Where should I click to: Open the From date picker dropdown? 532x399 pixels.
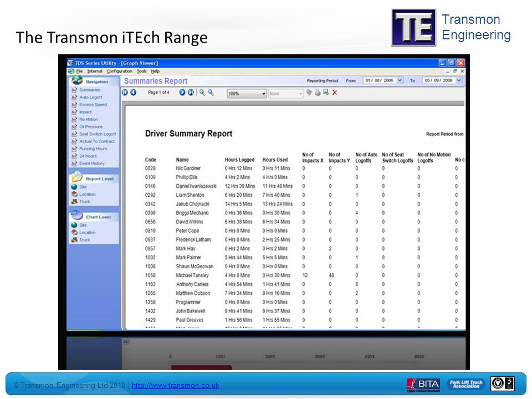click(400, 80)
